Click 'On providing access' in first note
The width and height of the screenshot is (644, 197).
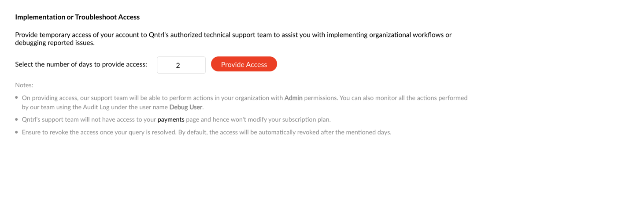(49, 98)
